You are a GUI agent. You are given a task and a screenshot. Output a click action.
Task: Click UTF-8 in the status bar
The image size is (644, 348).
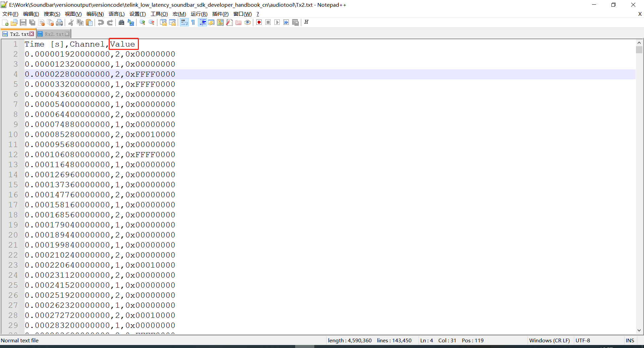pos(583,340)
